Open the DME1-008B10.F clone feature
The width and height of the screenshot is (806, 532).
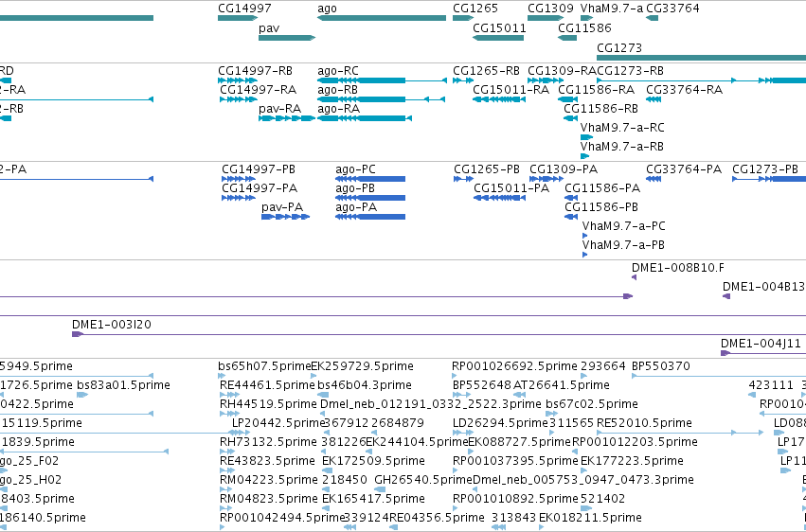tap(635, 277)
